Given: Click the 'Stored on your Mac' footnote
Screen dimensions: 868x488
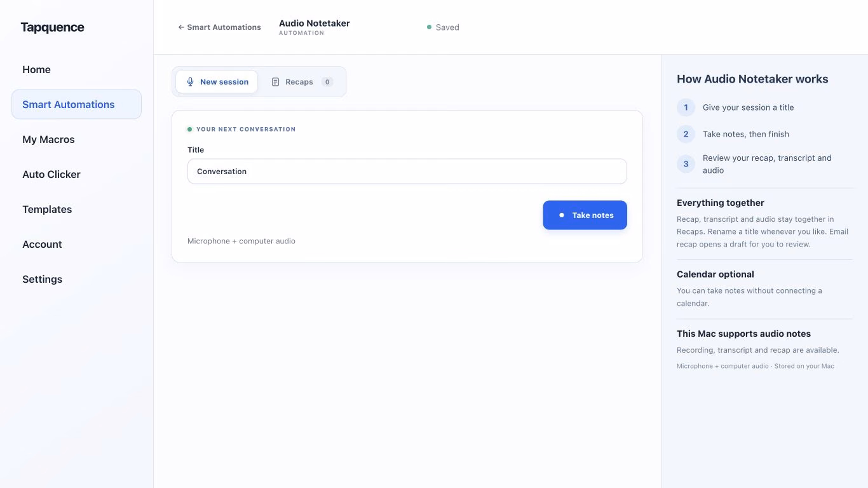Looking at the screenshot, I should (x=804, y=366).
